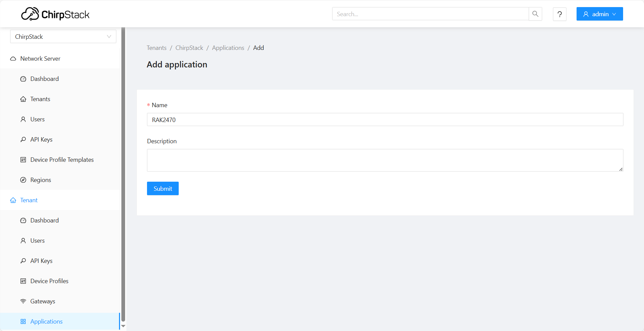The width and height of the screenshot is (644, 331).
Task: Click the Name field label
Action: pyautogui.click(x=159, y=105)
